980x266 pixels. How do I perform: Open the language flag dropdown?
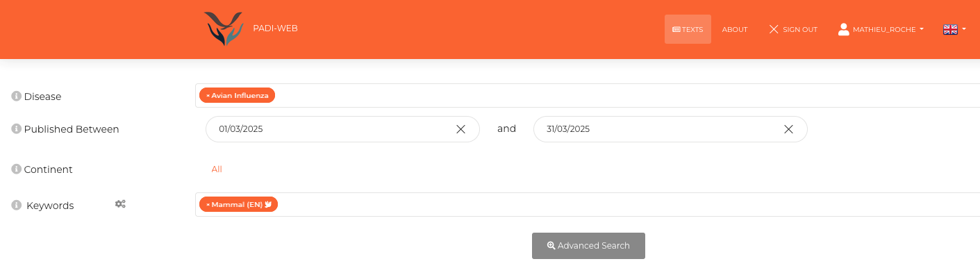pyautogui.click(x=954, y=29)
